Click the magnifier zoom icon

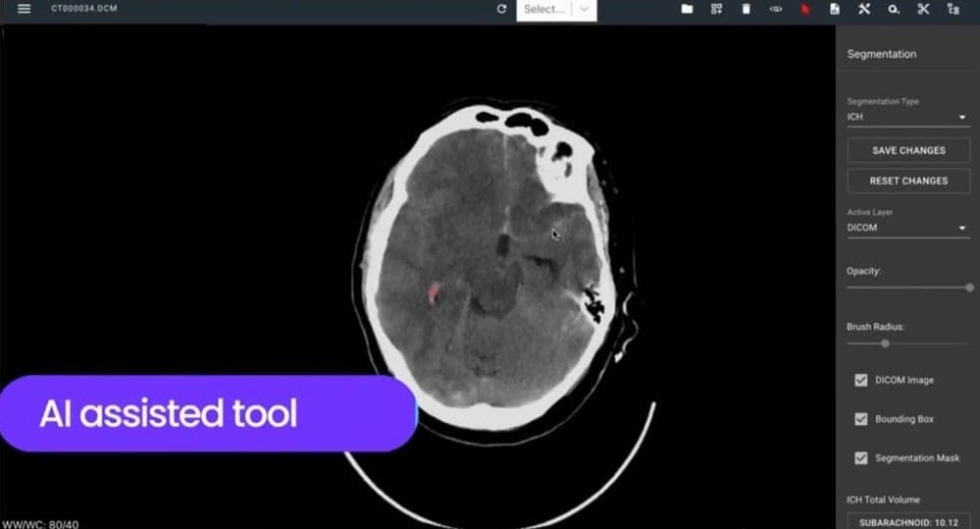tap(894, 9)
